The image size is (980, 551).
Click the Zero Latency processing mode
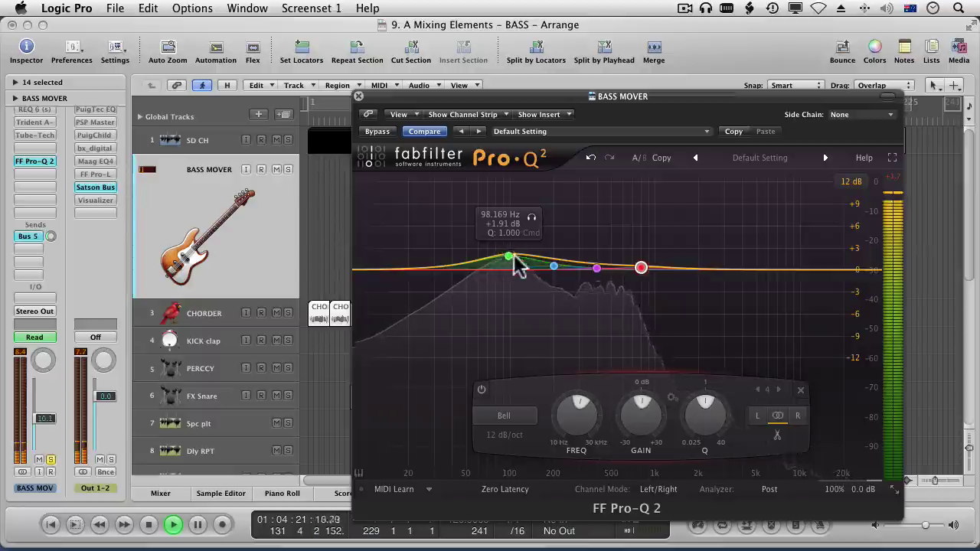coord(505,489)
